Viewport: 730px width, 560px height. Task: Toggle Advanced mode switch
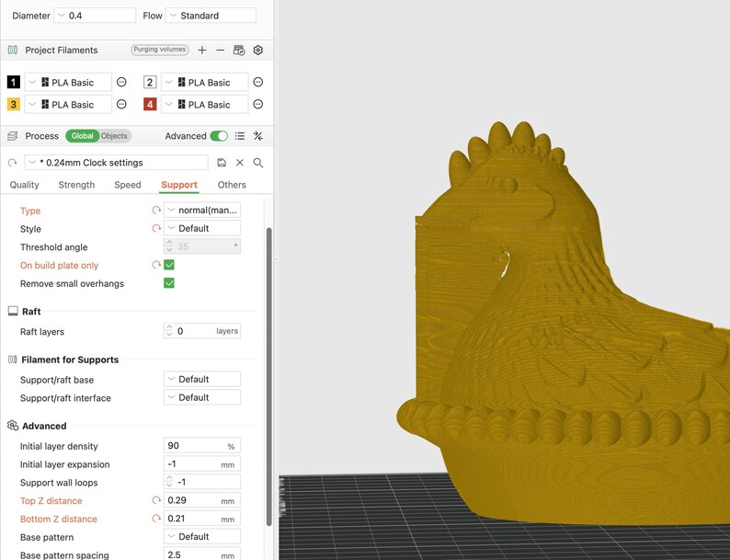pyautogui.click(x=219, y=136)
